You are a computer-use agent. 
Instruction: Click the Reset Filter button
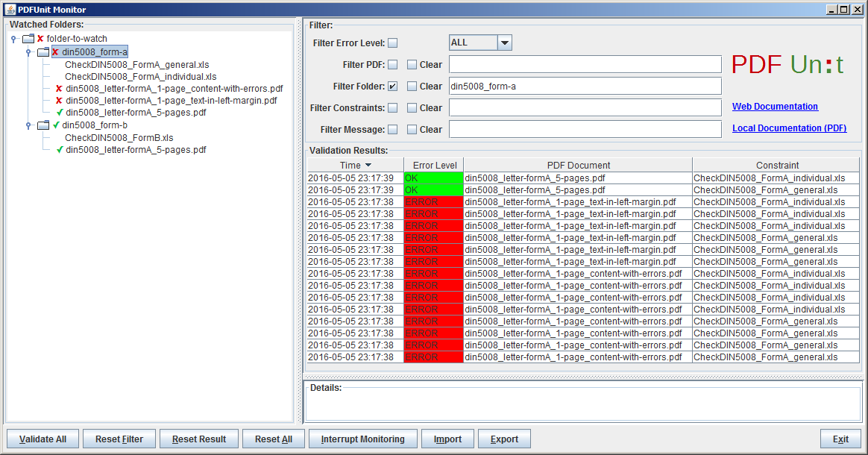point(119,439)
